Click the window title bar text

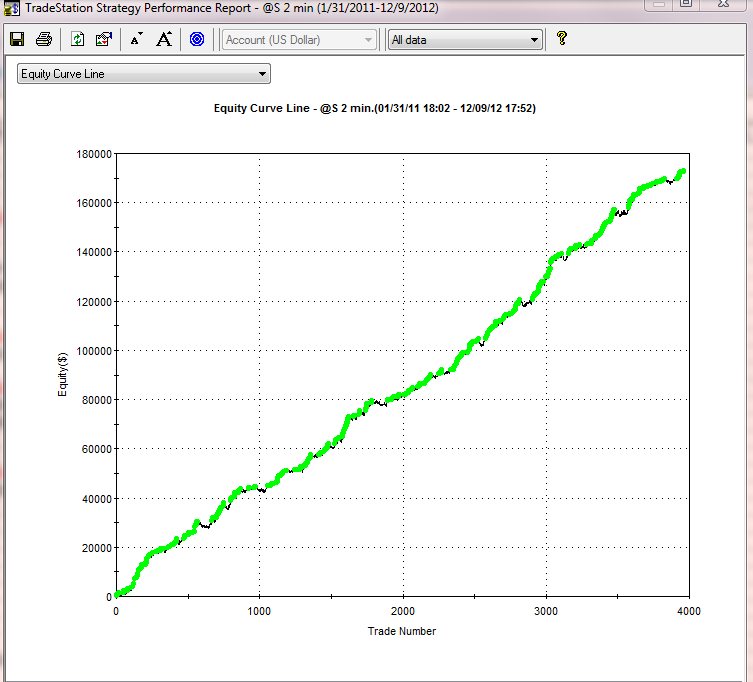pos(230,8)
